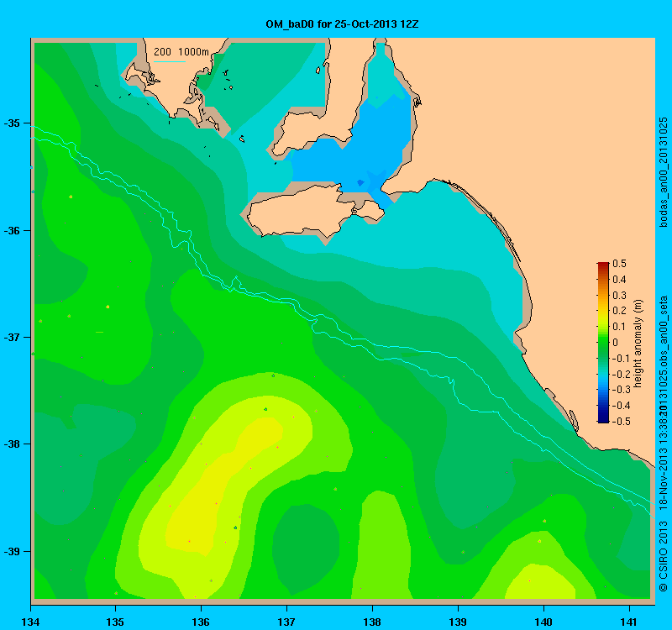
Task: Click the 'height anomaly (m)' color bar label
Action: 638,344
